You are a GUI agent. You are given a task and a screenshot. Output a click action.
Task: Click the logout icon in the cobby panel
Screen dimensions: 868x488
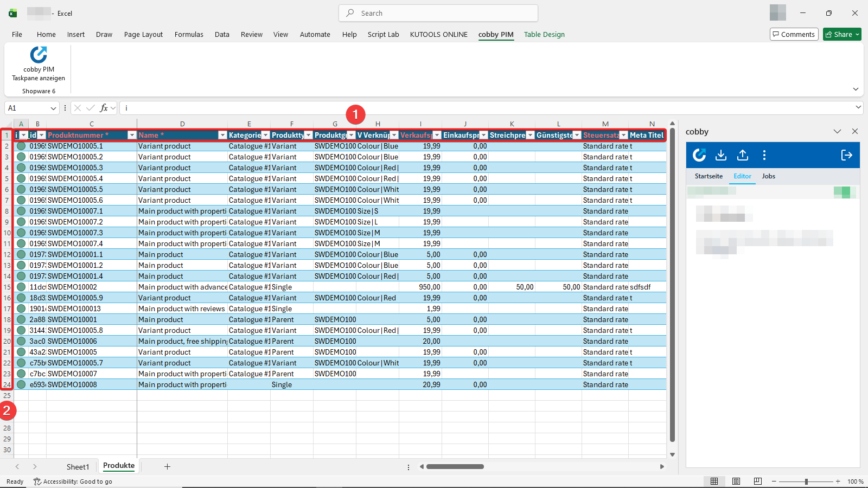click(846, 155)
